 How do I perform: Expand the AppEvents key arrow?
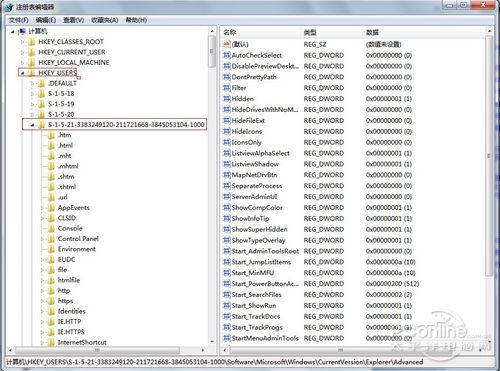(42, 208)
